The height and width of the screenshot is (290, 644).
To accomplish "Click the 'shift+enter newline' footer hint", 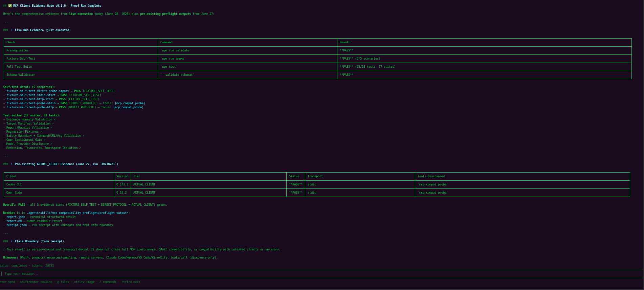I will 36,282.
